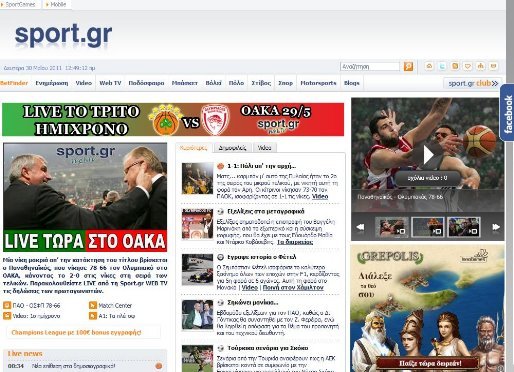Go to previous video thumbnails arrow
The width and height of the screenshot is (514, 372).
360,227
